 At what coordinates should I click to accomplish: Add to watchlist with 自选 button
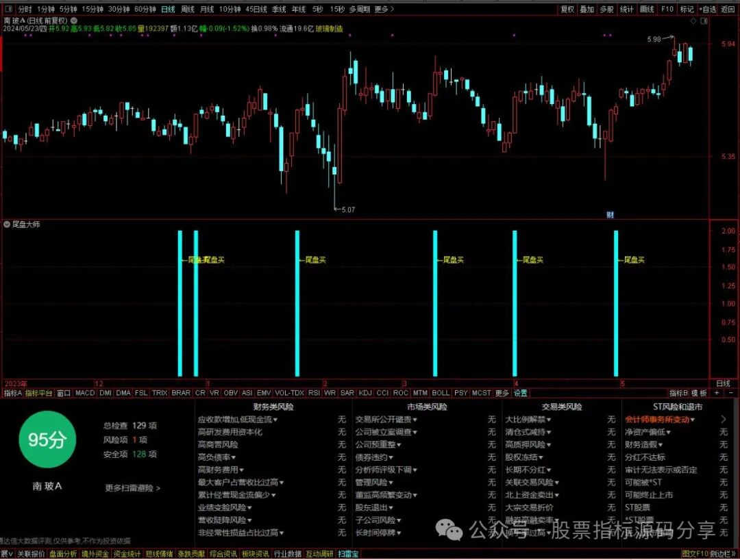(x=708, y=9)
